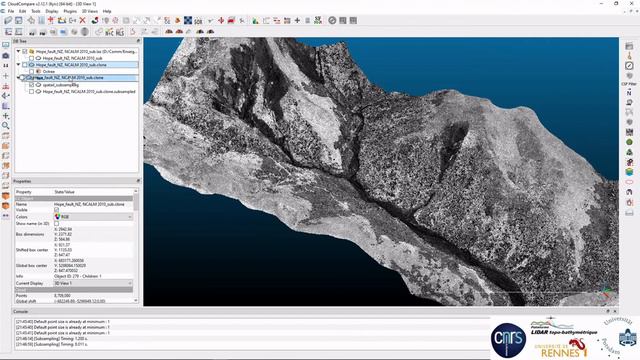Click the green scalar field histogram icon
Screen dimensions: 640x360
256,20
